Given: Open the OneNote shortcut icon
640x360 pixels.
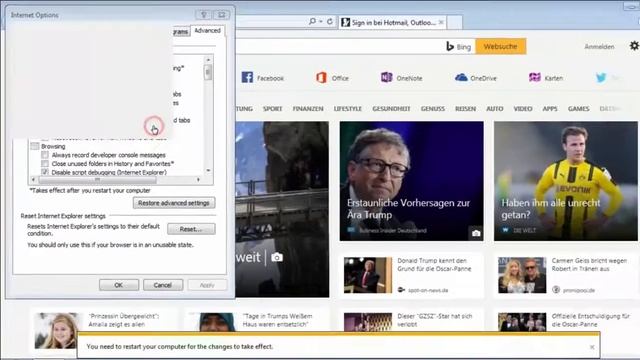Looking at the screenshot, I should 387,78.
